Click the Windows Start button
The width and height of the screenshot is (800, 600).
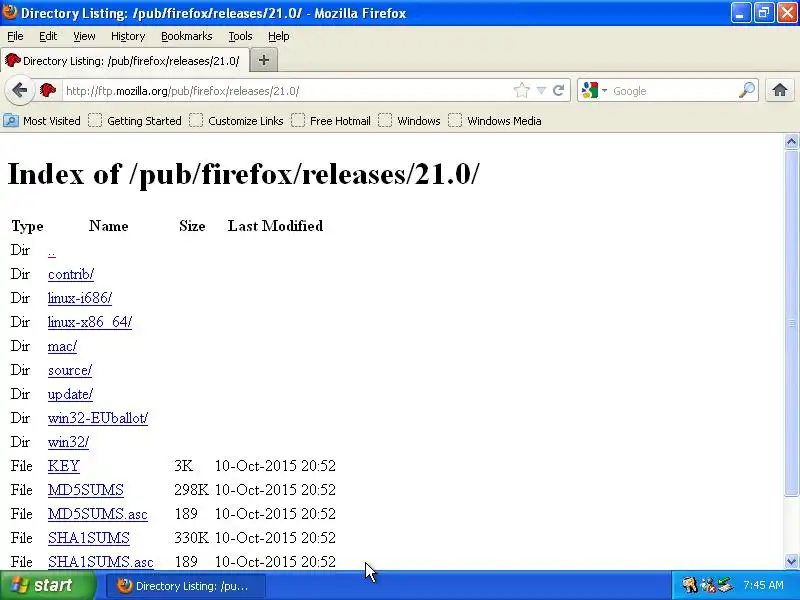pyautogui.click(x=48, y=585)
